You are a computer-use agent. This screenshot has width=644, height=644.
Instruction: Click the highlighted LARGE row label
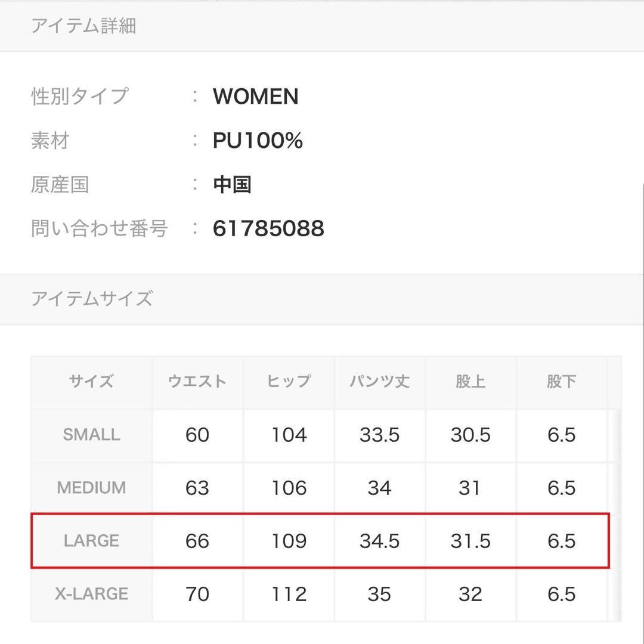pyautogui.click(x=91, y=541)
